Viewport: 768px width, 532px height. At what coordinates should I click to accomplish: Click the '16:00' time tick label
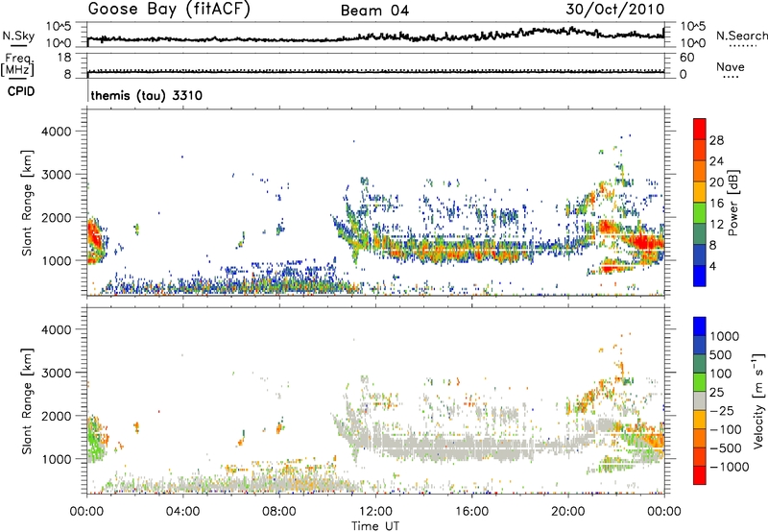pyautogui.click(x=471, y=512)
